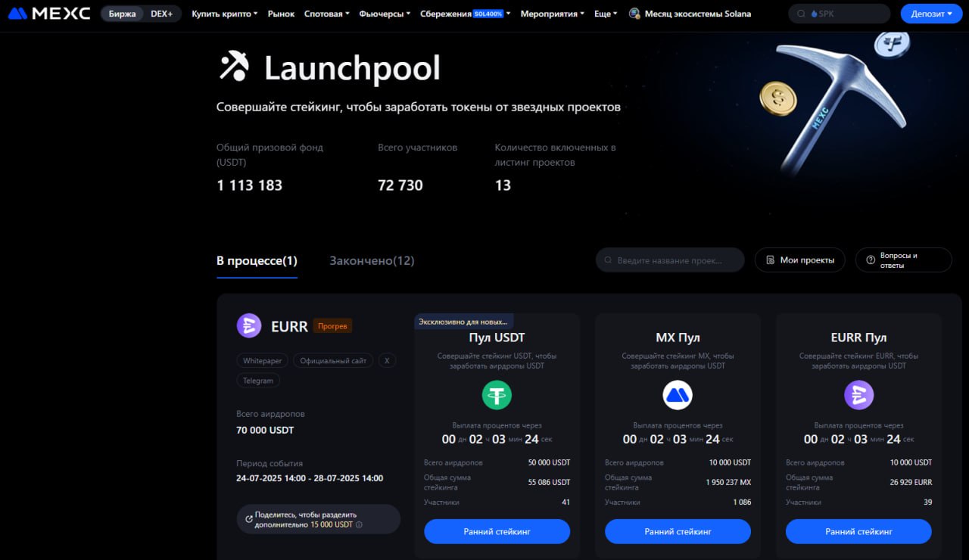
Task: Expand the Купить крипто dropdown
Action: (x=224, y=14)
